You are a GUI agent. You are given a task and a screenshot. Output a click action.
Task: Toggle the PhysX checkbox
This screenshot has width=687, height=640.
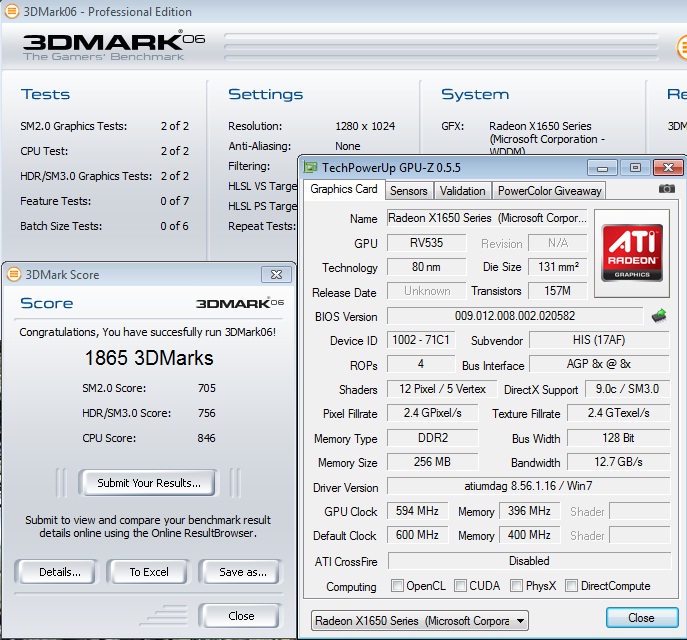click(517, 586)
